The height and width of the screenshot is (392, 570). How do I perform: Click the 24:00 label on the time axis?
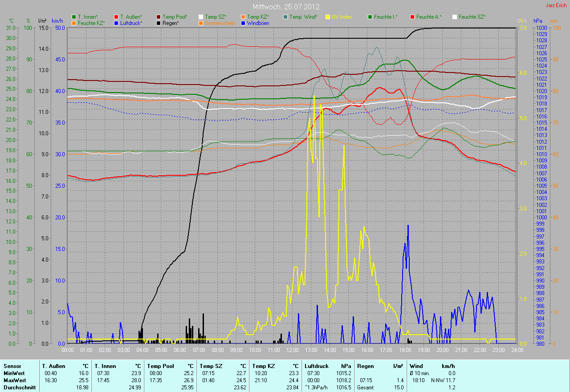[517, 350]
